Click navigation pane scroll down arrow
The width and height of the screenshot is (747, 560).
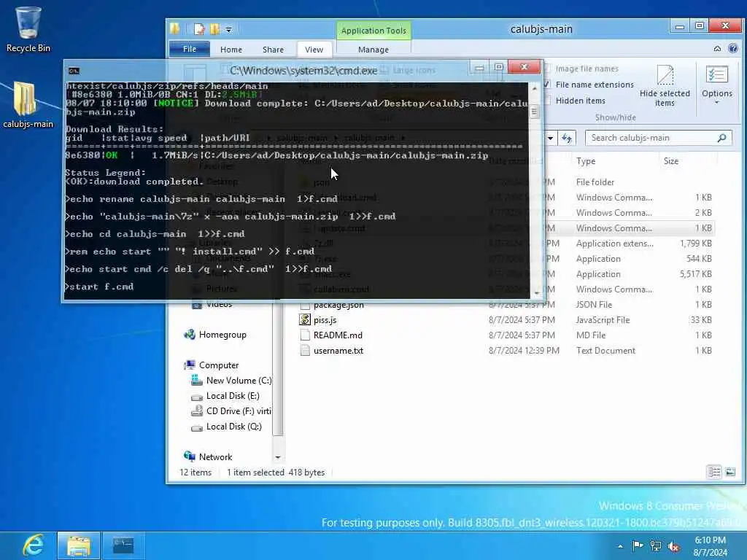click(x=278, y=457)
